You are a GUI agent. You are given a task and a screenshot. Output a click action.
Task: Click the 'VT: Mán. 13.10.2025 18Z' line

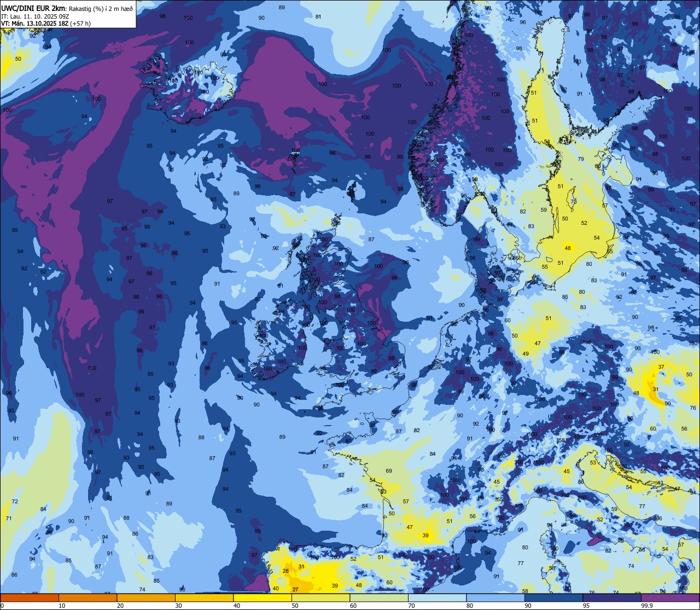click(34, 23)
